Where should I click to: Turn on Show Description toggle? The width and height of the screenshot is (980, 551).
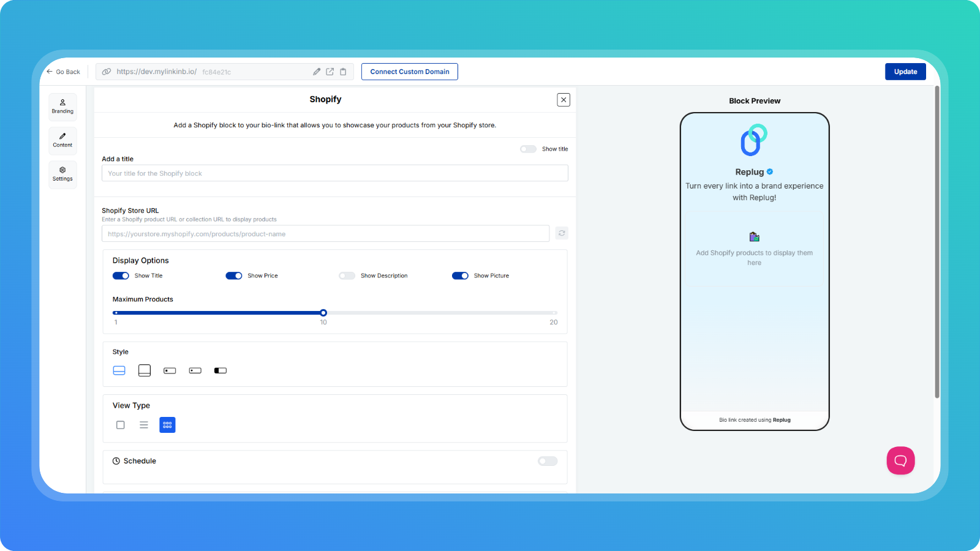[347, 275]
